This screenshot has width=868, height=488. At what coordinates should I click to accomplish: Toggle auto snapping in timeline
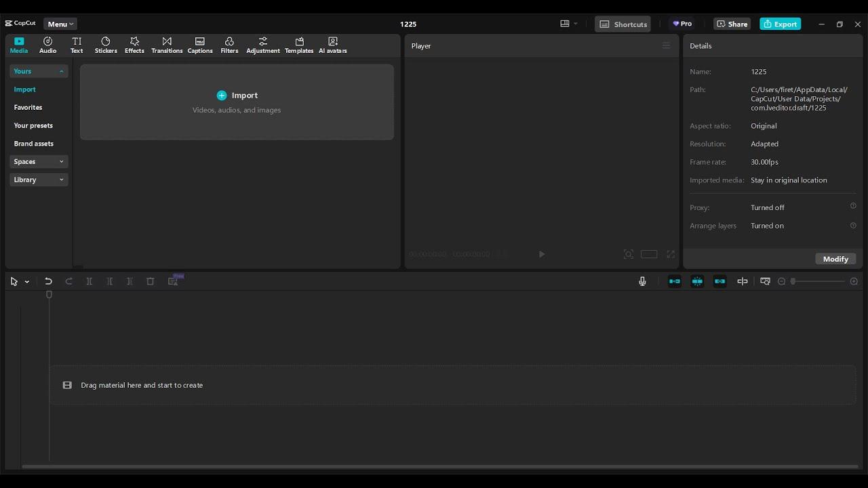click(697, 281)
